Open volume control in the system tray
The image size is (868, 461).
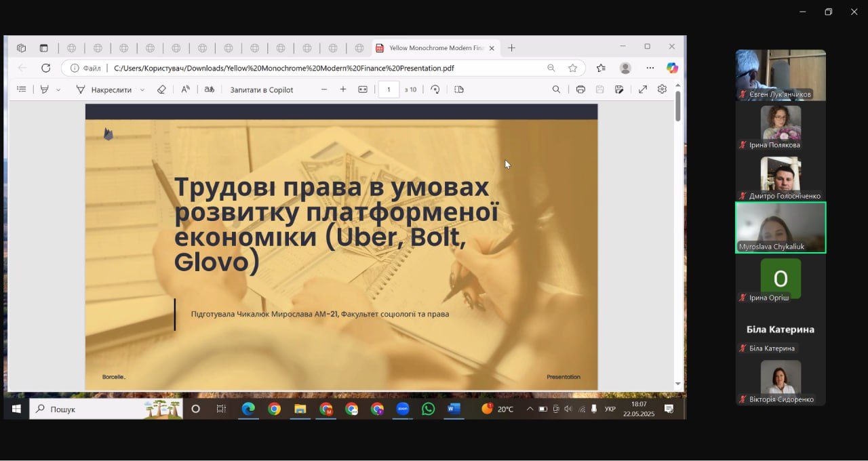tap(568, 409)
